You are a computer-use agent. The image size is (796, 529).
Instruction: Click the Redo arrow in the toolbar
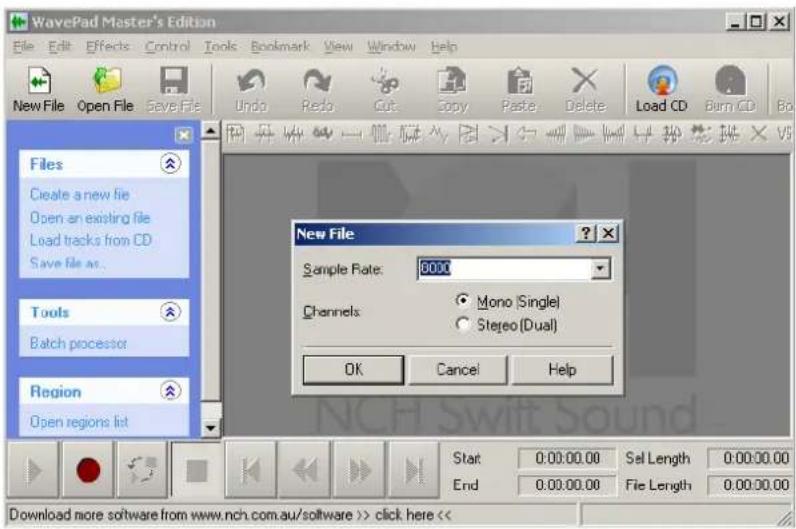[x=317, y=80]
